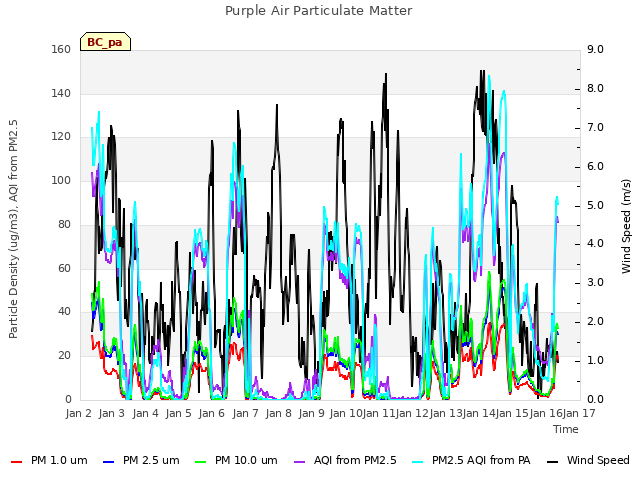640x480 pixels.
Task: Click the 5.0 wind speed axis value
Action: pyautogui.click(x=595, y=205)
